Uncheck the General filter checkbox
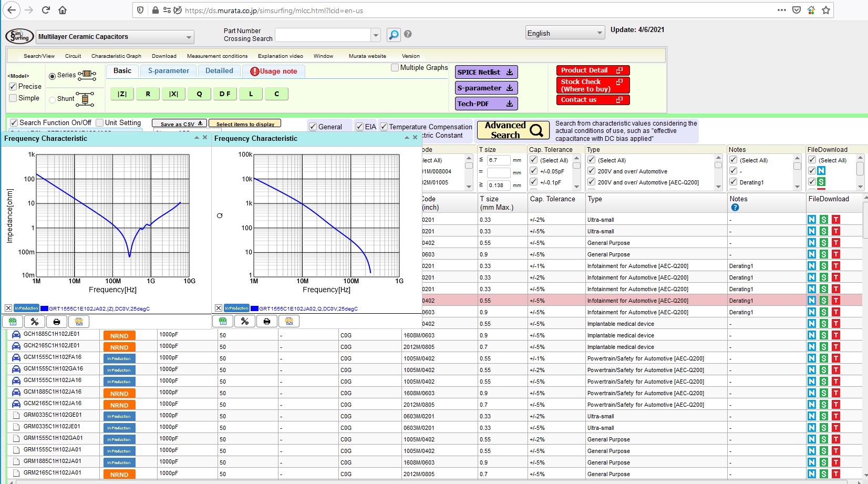This screenshot has width=868, height=484. click(313, 127)
